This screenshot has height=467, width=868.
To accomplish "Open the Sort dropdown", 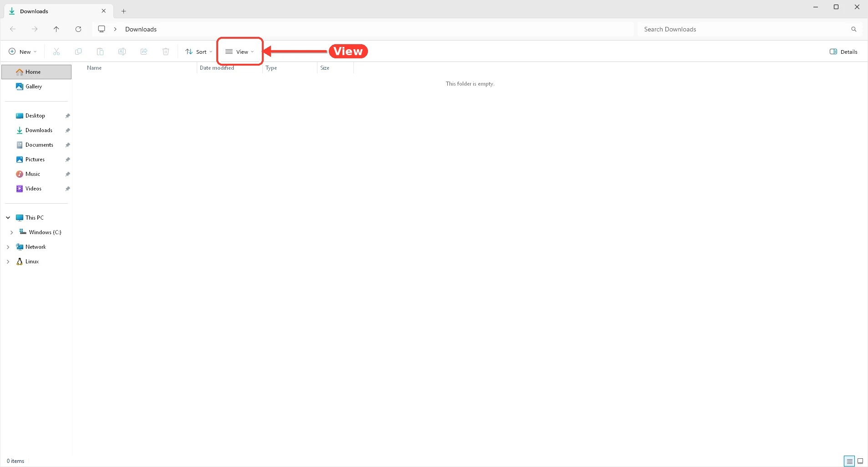I will point(199,52).
